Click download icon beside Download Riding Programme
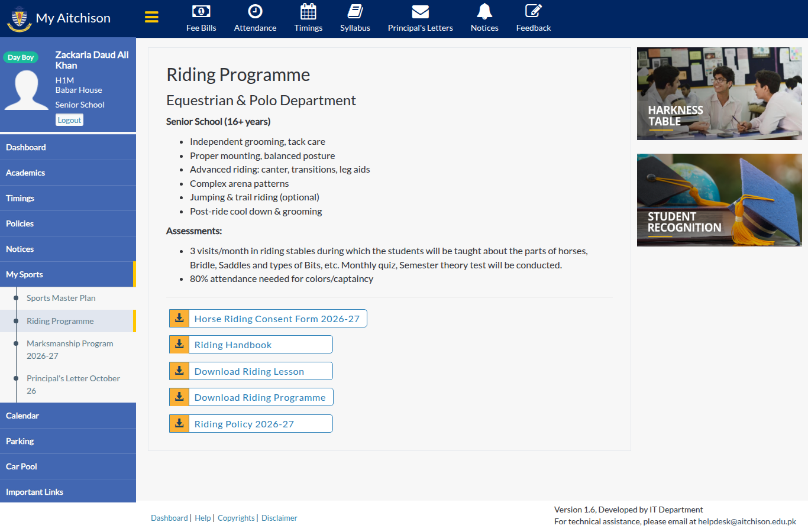This screenshot has width=808, height=532. click(x=179, y=397)
